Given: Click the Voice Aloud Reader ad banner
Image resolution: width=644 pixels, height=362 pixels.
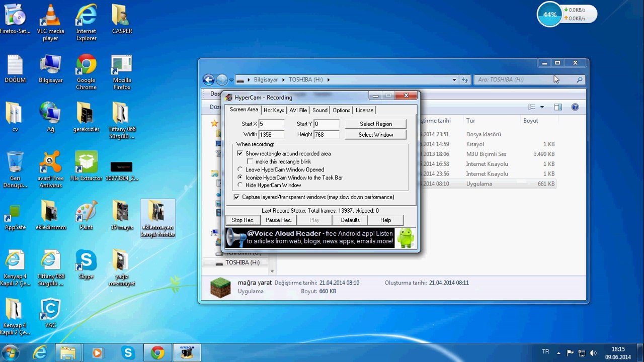Looking at the screenshot, I should 320,238.
